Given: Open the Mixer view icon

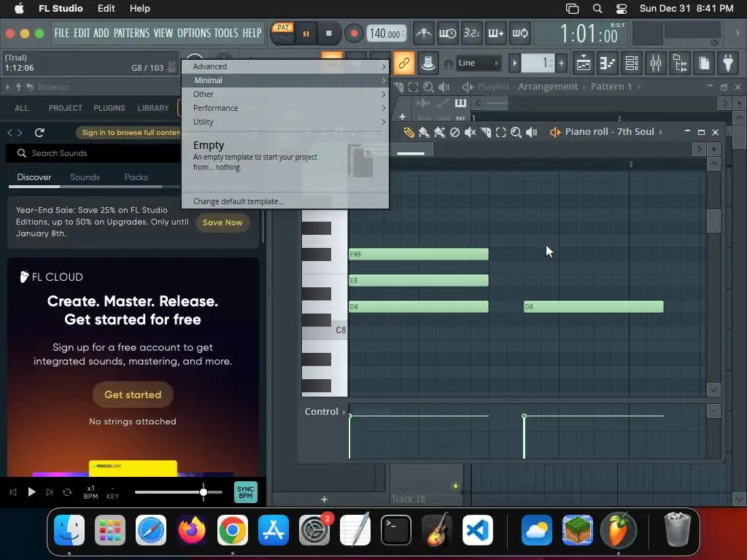Looking at the screenshot, I should 656,63.
